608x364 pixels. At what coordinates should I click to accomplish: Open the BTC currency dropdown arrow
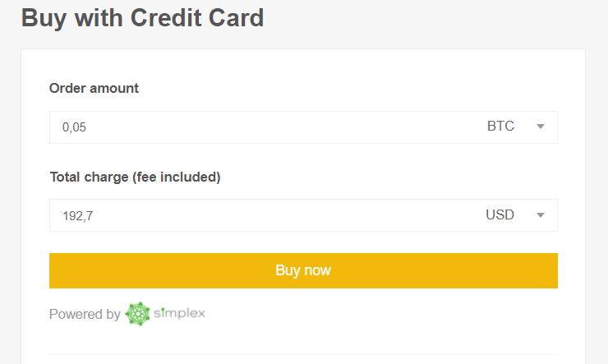tap(541, 127)
